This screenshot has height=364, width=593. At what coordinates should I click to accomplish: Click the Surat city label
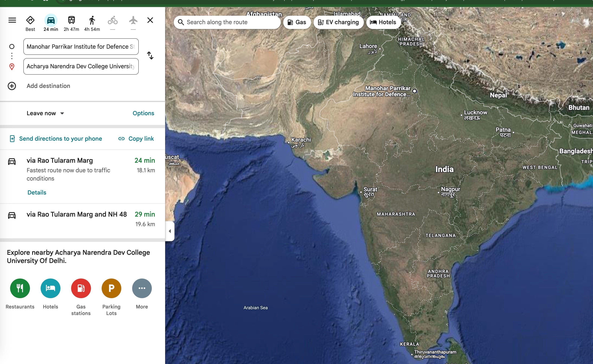370,192
